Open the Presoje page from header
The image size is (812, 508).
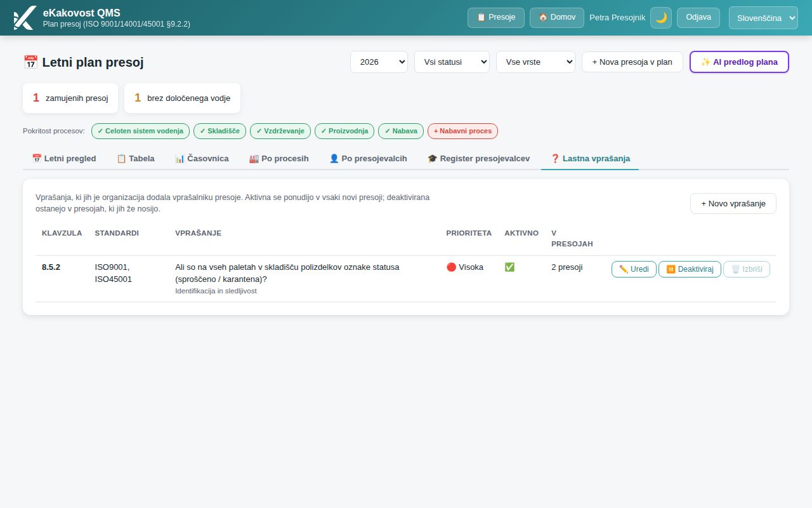(496, 18)
